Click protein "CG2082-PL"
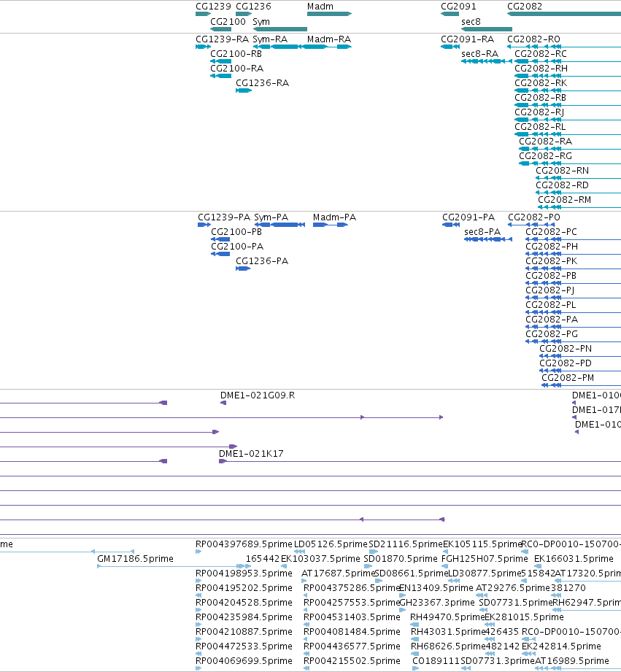 coord(551,305)
